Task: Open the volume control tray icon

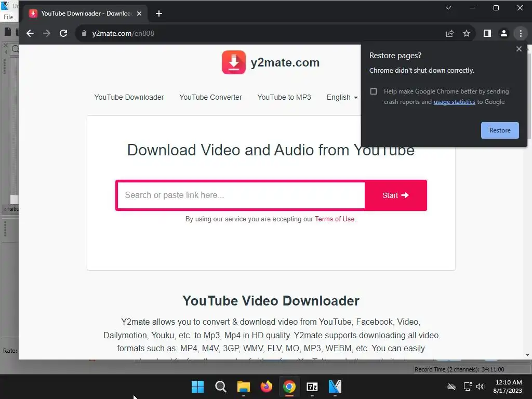Action: coord(480,387)
